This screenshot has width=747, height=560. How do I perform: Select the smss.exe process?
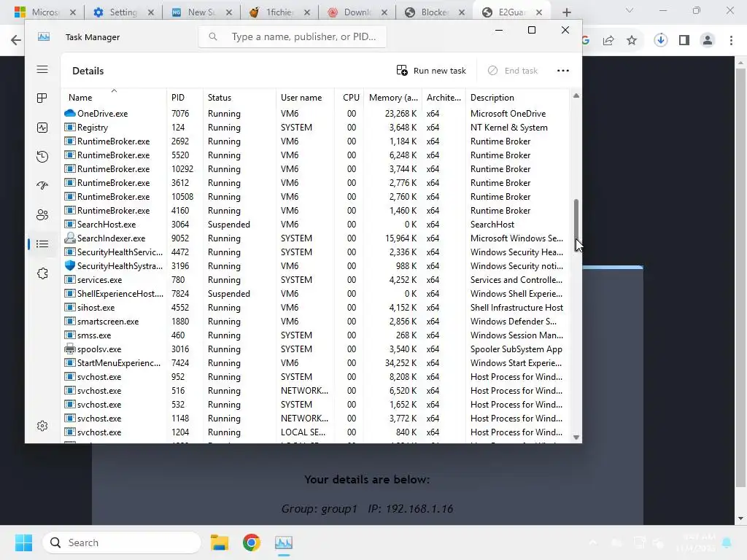[316, 335]
